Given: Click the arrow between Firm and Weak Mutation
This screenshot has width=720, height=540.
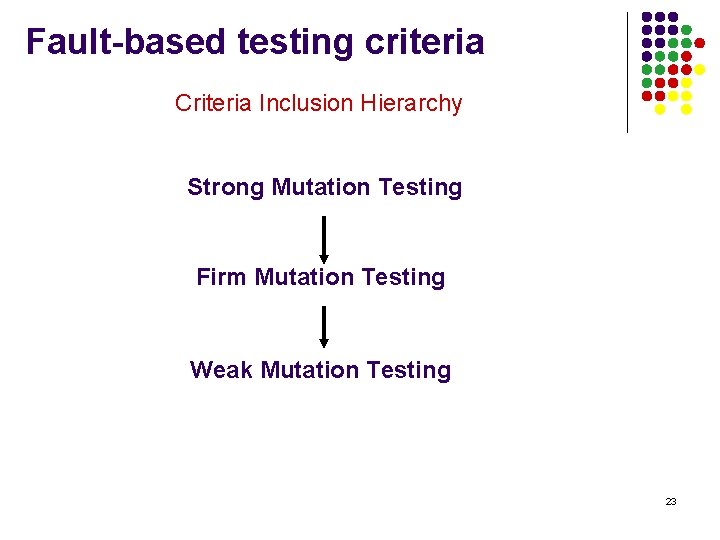Looking at the screenshot, I should (324, 327).
